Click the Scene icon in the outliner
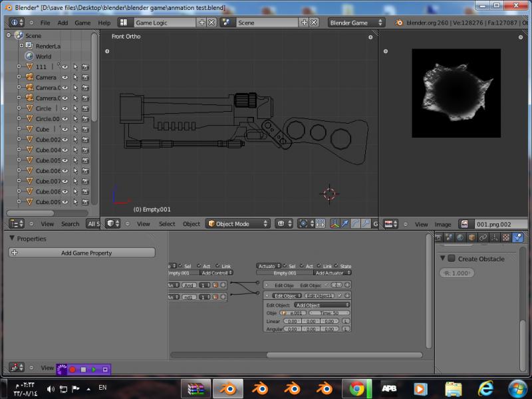The height and width of the screenshot is (399, 532). tap(18, 36)
